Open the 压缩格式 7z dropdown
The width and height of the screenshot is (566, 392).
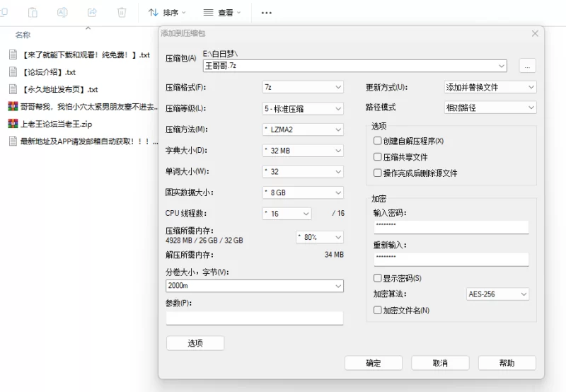(x=302, y=88)
